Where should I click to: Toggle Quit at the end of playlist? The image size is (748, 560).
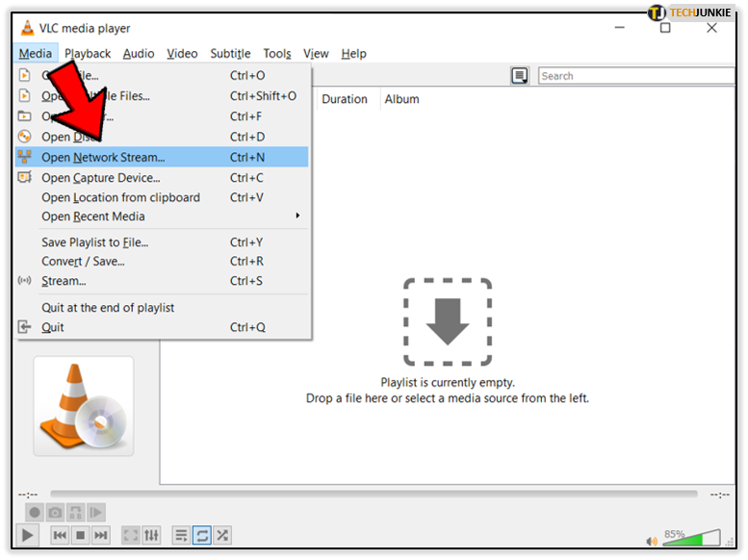tap(162, 308)
